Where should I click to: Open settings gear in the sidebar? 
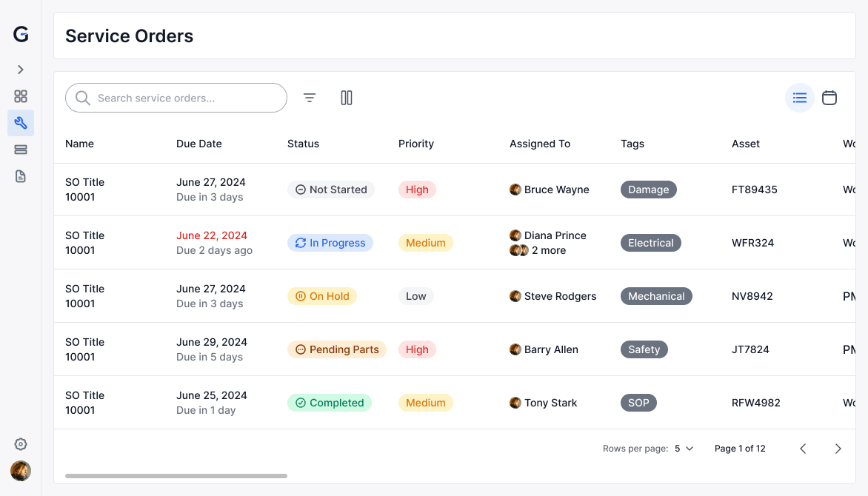tap(21, 444)
